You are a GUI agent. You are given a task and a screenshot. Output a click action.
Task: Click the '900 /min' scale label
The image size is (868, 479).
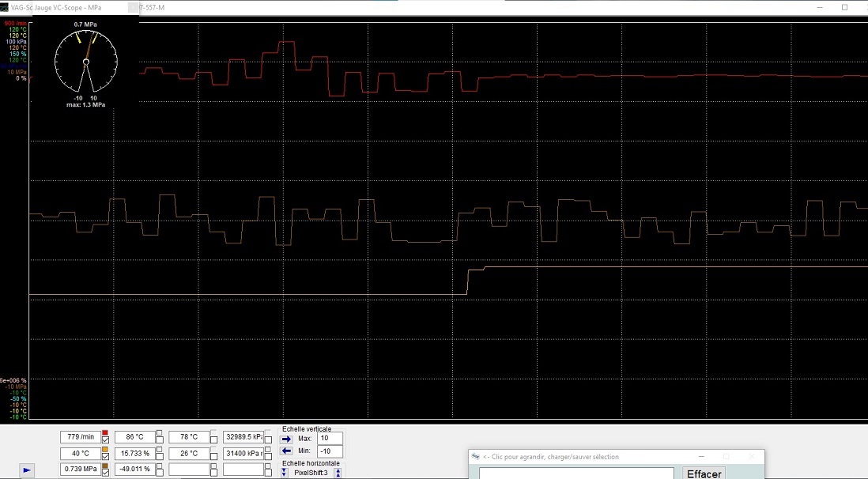[15, 23]
